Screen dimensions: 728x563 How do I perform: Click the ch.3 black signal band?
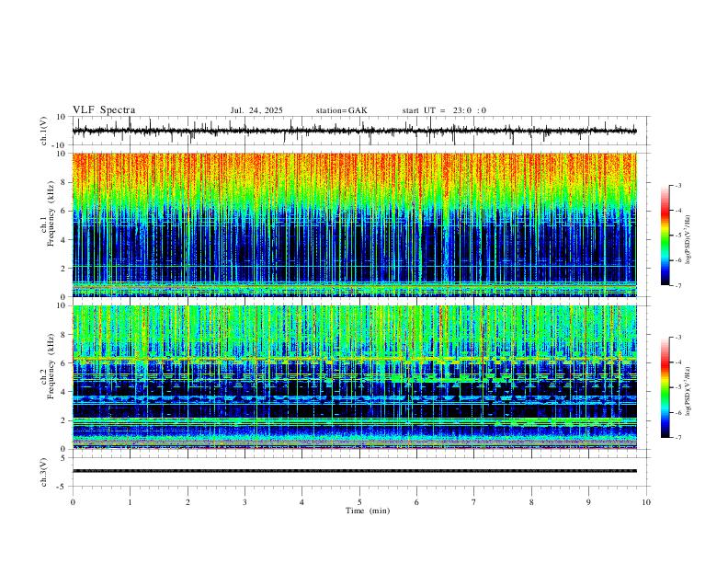pyautogui.click(x=354, y=471)
